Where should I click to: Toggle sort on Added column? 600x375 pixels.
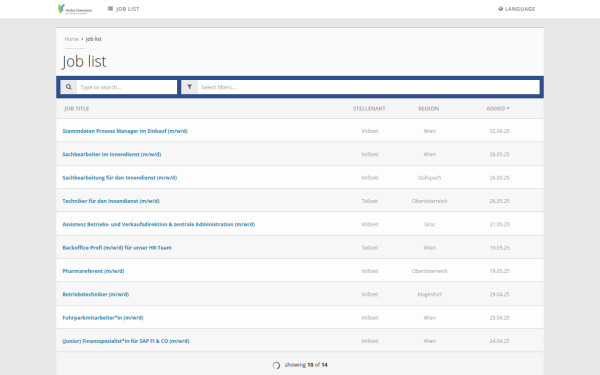[x=498, y=109]
